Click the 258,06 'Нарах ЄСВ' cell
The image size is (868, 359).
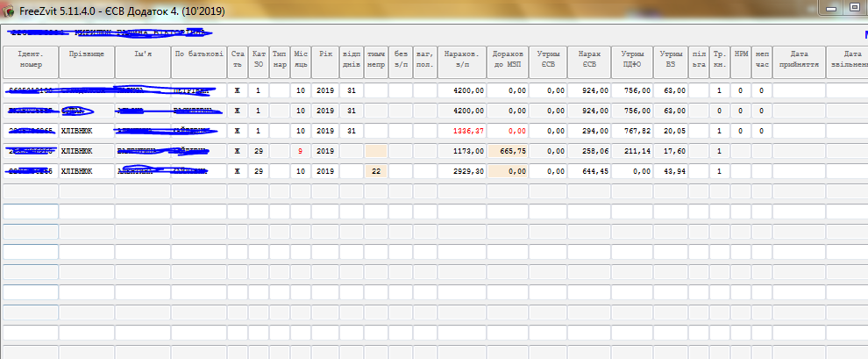588,151
